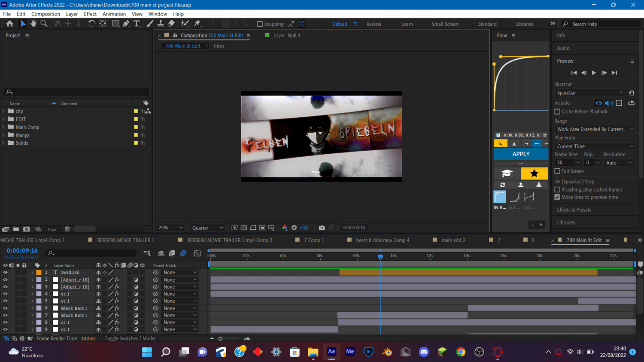The image size is (644, 362).
Task: Hide the zwrd.asn layer with eye toggle
Action: coord(5,273)
